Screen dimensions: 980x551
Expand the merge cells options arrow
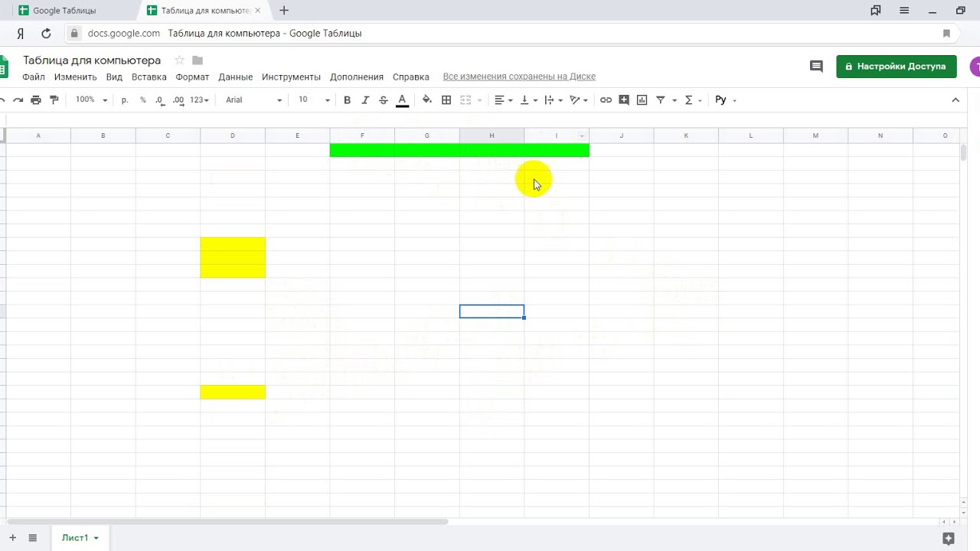pos(480,100)
